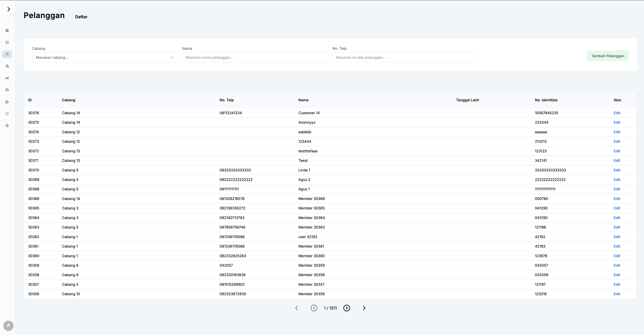Click the Tanggal Lahir column header
644x335 pixels.
pos(468,100)
